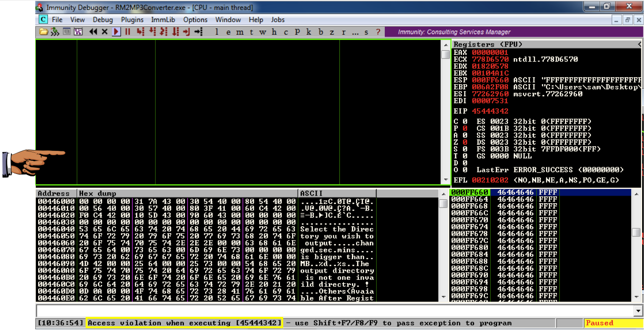The image size is (644, 331).
Task: Open the View menu
Action: [78, 20]
